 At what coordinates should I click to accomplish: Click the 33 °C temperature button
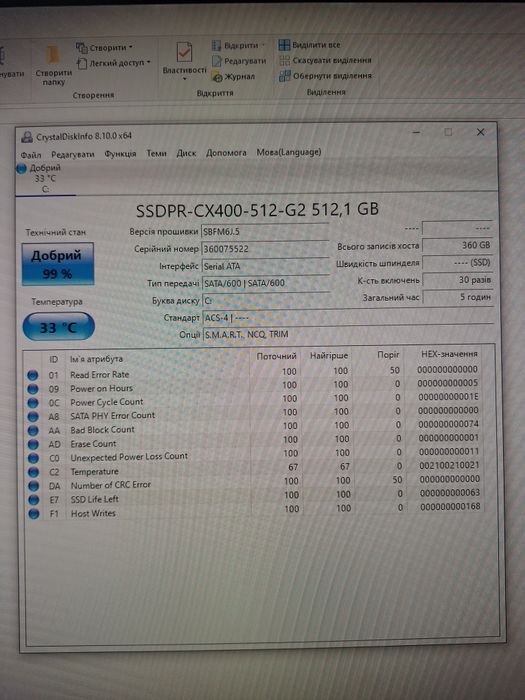point(58,327)
